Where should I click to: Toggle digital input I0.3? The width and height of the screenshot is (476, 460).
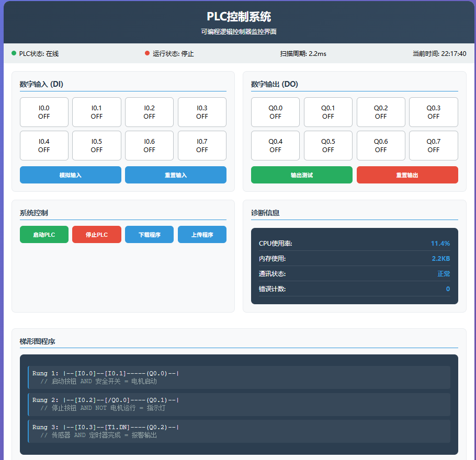(202, 112)
